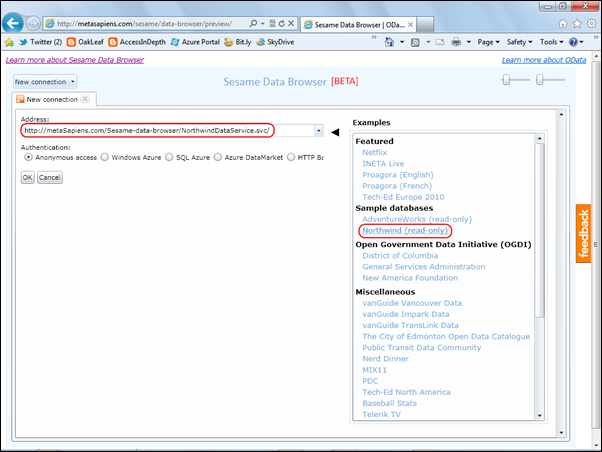Image resolution: width=602 pixels, height=452 pixels.
Task: Click the OK button
Action: pyautogui.click(x=28, y=177)
